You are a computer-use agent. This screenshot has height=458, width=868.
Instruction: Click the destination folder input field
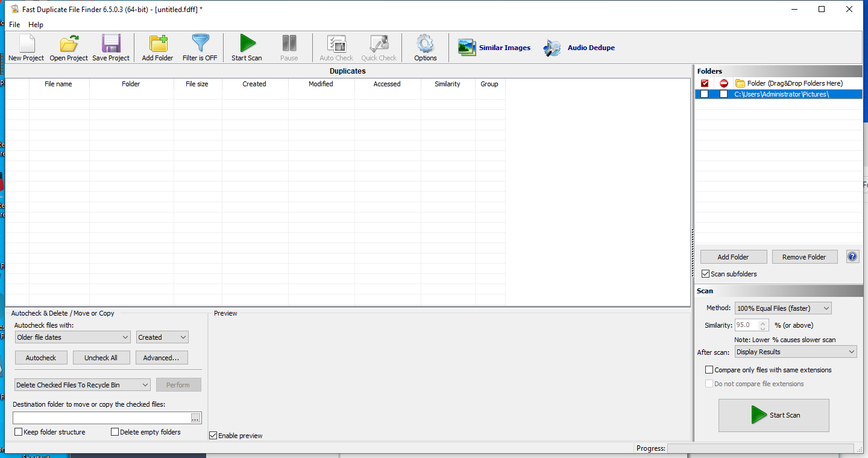coord(101,418)
